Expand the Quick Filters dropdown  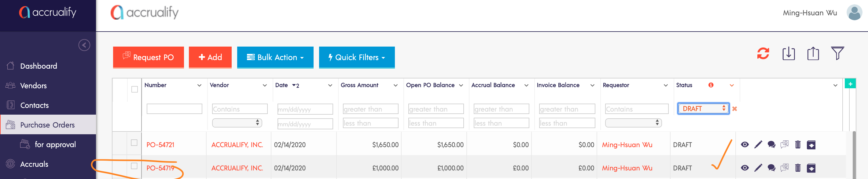click(356, 57)
